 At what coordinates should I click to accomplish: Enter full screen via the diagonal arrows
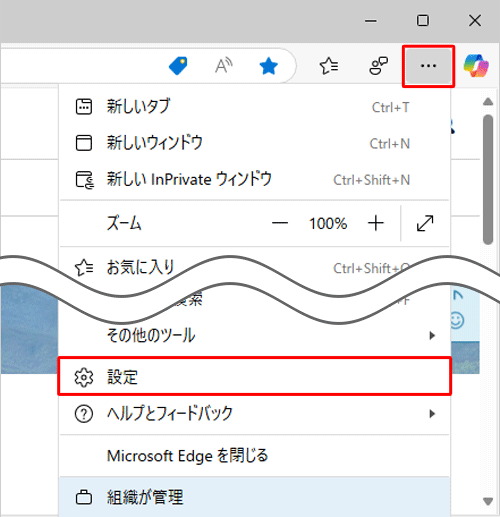pos(425,223)
